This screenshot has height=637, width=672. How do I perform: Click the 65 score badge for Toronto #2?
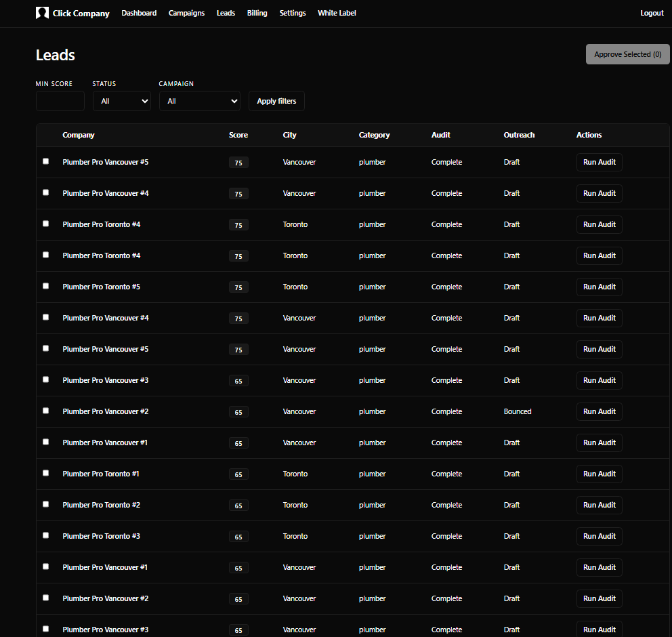pyautogui.click(x=238, y=506)
